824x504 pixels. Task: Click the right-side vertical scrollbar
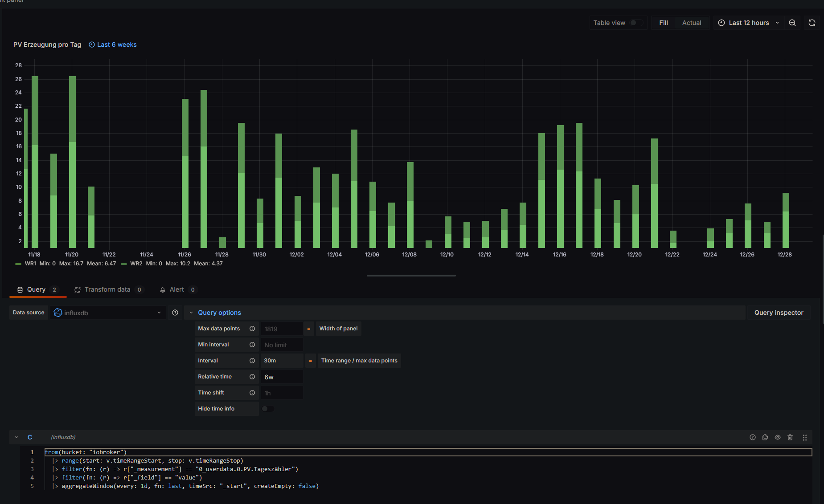point(822,278)
